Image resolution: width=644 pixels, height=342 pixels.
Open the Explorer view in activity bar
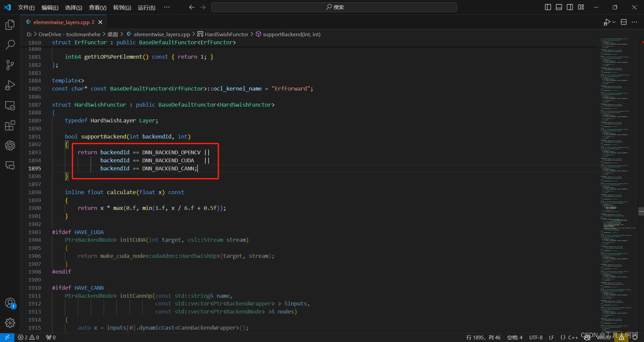tap(10, 24)
